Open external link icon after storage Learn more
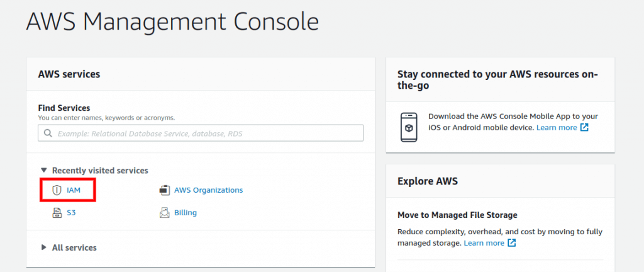The image size is (644, 272). pos(512,243)
